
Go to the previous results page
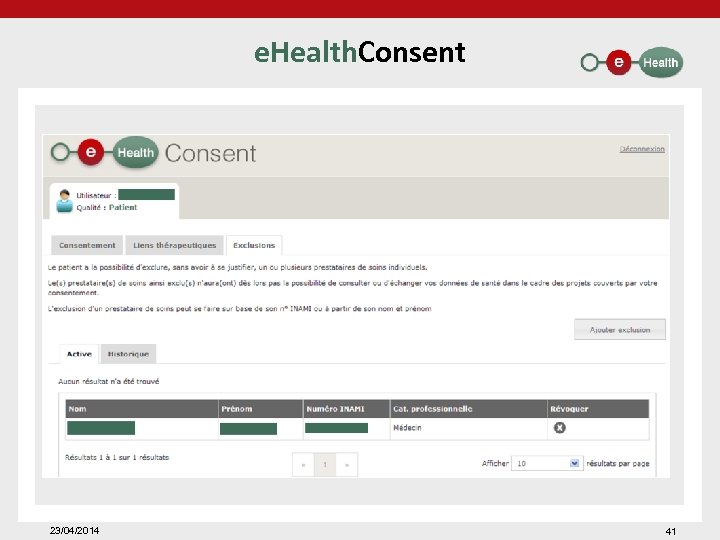click(x=303, y=465)
